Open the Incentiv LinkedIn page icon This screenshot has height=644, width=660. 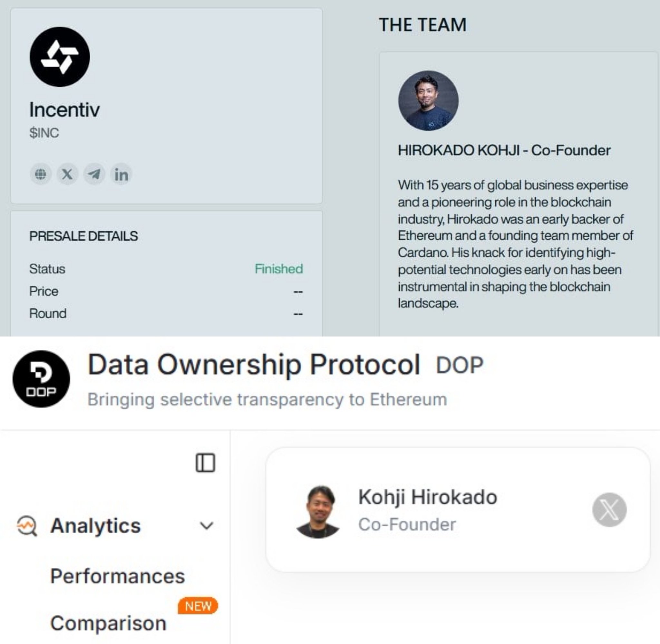121,175
